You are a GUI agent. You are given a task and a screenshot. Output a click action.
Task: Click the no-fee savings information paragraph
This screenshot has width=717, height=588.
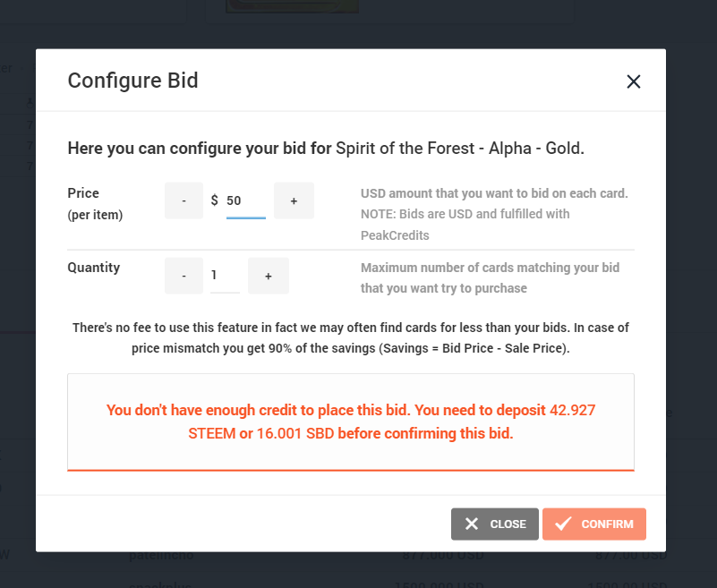click(351, 337)
